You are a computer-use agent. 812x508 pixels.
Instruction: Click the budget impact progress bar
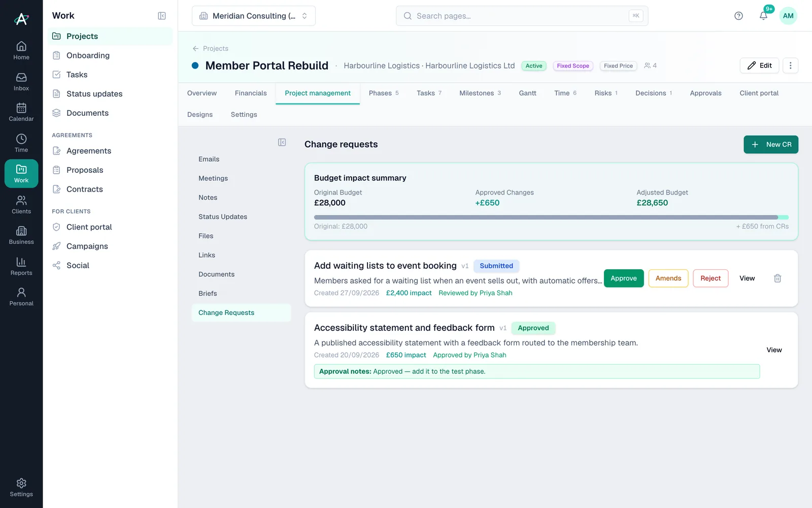click(551, 217)
